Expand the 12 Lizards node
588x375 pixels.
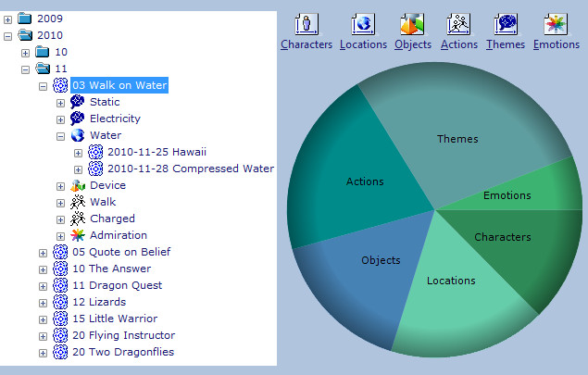click(x=44, y=304)
